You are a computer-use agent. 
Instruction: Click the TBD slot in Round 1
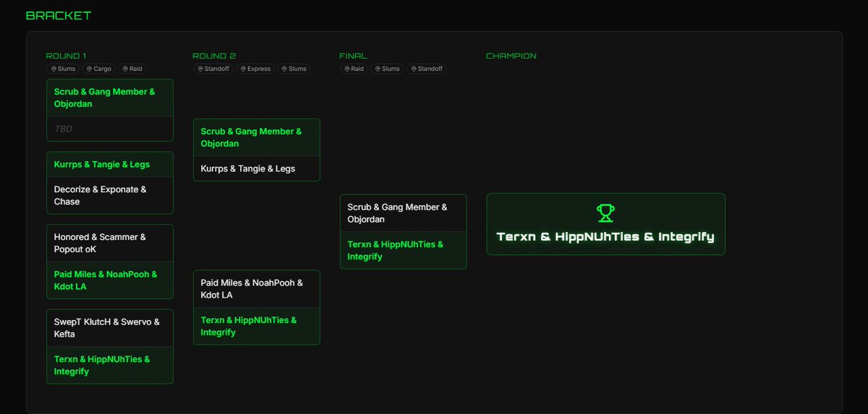click(110, 129)
